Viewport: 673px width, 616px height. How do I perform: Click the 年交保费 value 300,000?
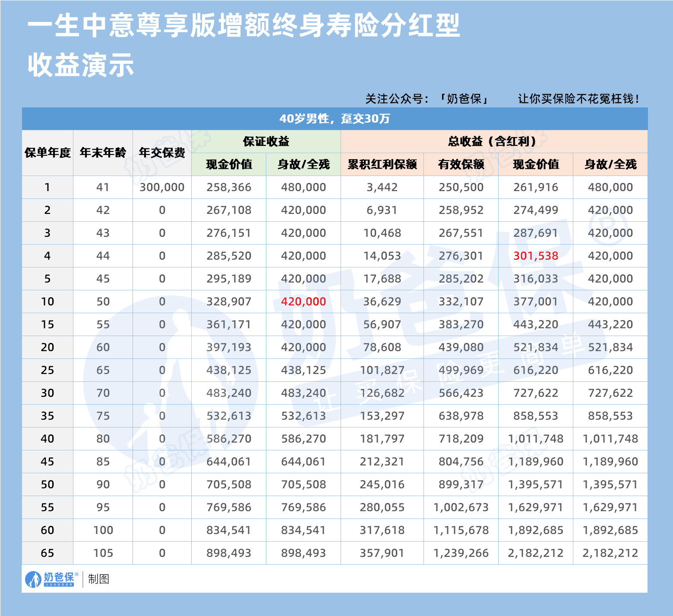coord(162,187)
